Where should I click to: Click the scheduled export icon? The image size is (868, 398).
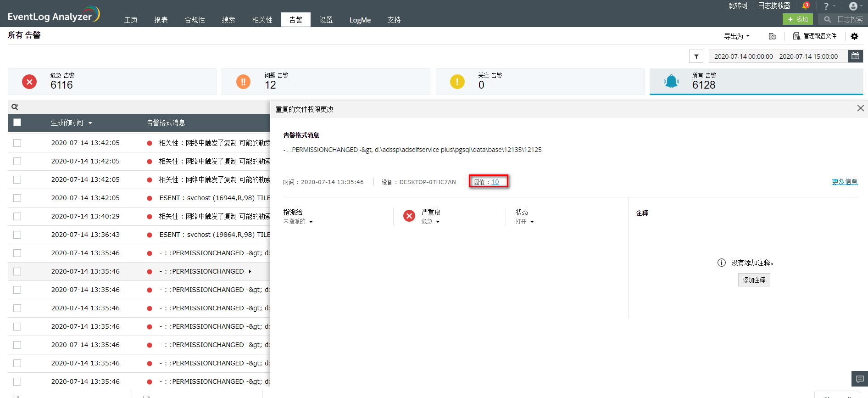point(773,36)
